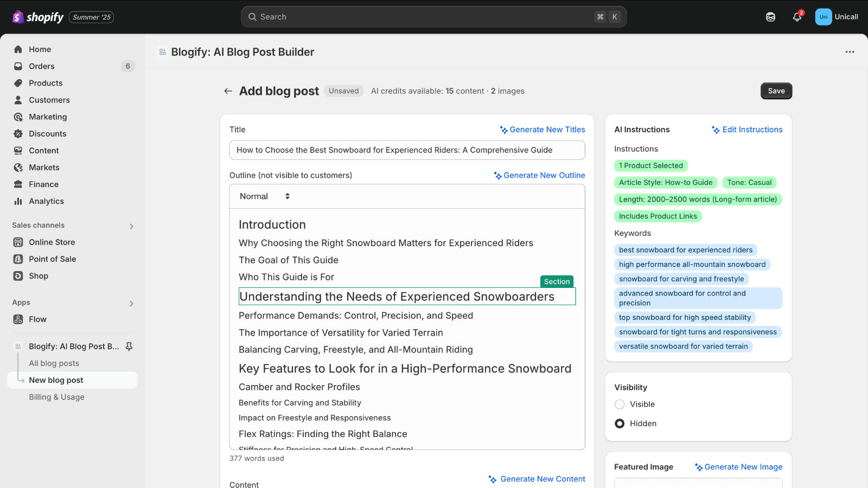Go to All blog posts

pyautogui.click(x=54, y=363)
